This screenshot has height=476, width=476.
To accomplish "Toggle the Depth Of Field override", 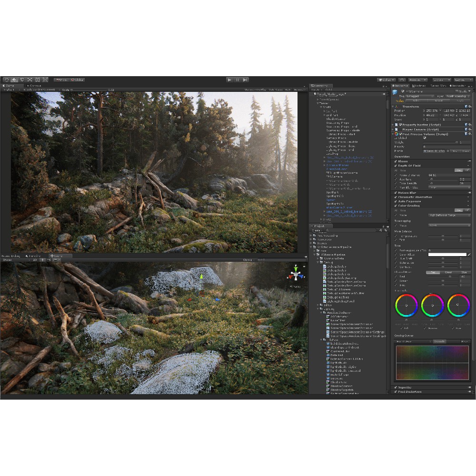I will point(396,166).
